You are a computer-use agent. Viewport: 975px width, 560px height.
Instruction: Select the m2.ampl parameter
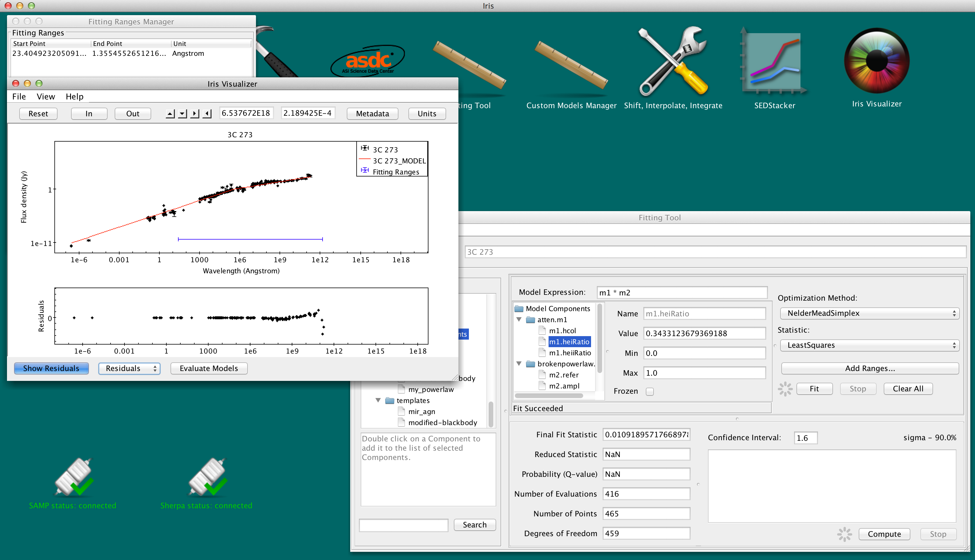tap(564, 386)
